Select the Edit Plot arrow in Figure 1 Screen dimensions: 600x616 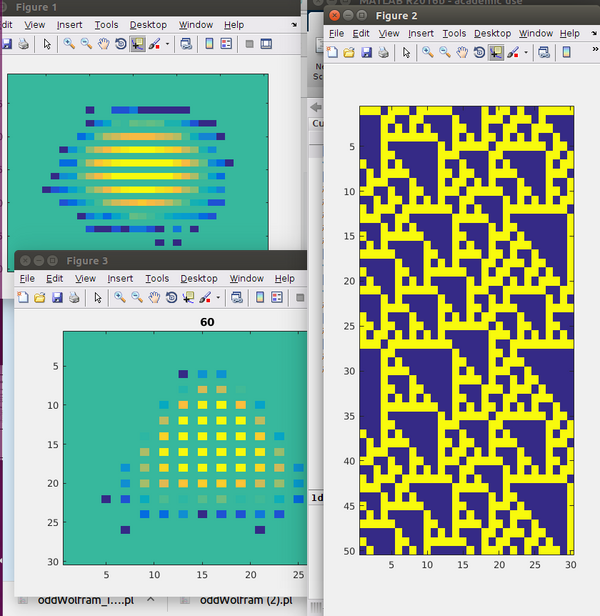click(x=47, y=44)
